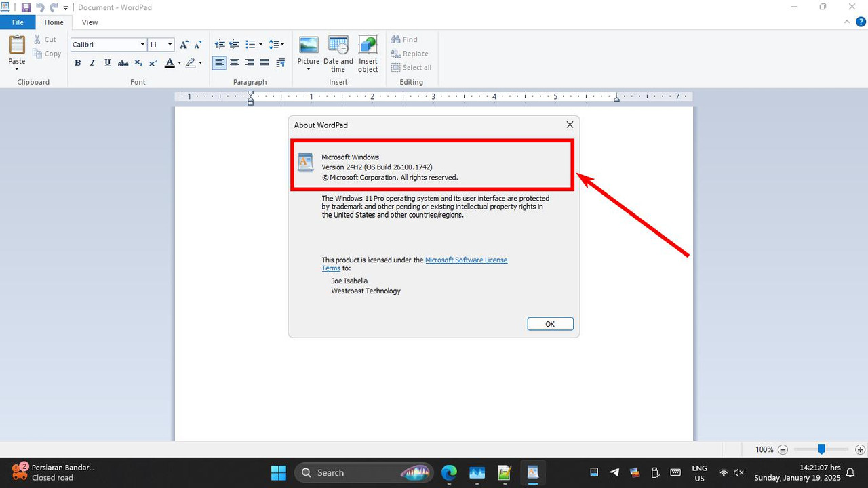The height and width of the screenshot is (488, 868).
Task: Click the Grow font icon
Action: click(184, 45)
